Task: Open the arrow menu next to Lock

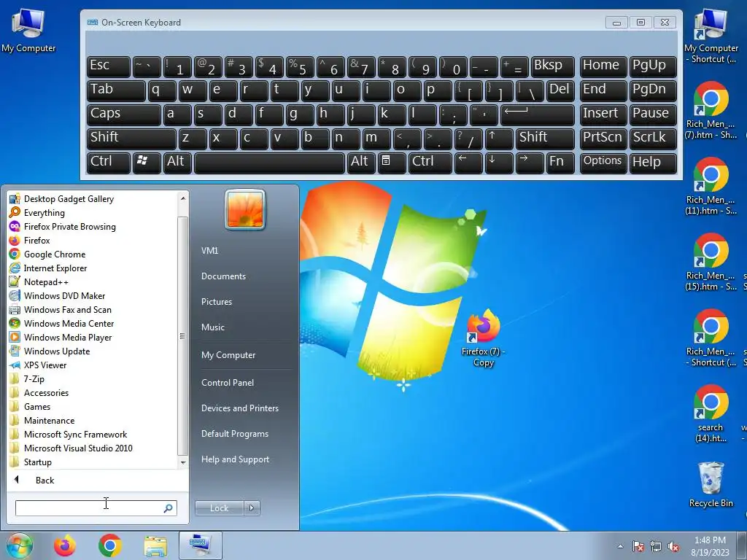Action: (x=252, y=508)
